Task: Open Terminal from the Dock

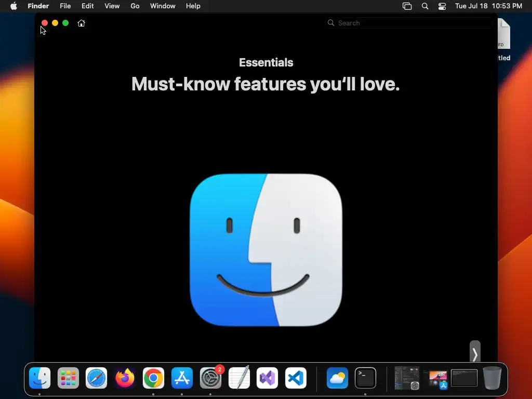Action: pyautogui.click(x=365, y=378)
